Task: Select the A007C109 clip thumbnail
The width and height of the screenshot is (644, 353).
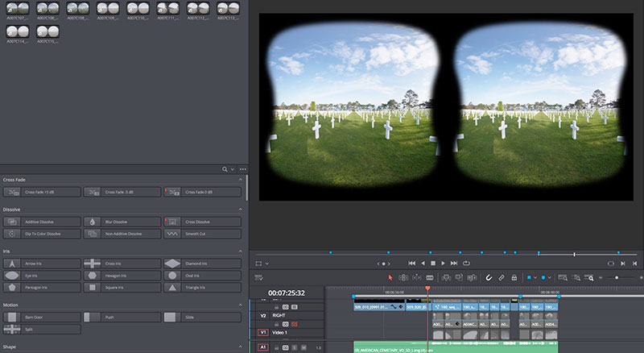Action: 106,10
